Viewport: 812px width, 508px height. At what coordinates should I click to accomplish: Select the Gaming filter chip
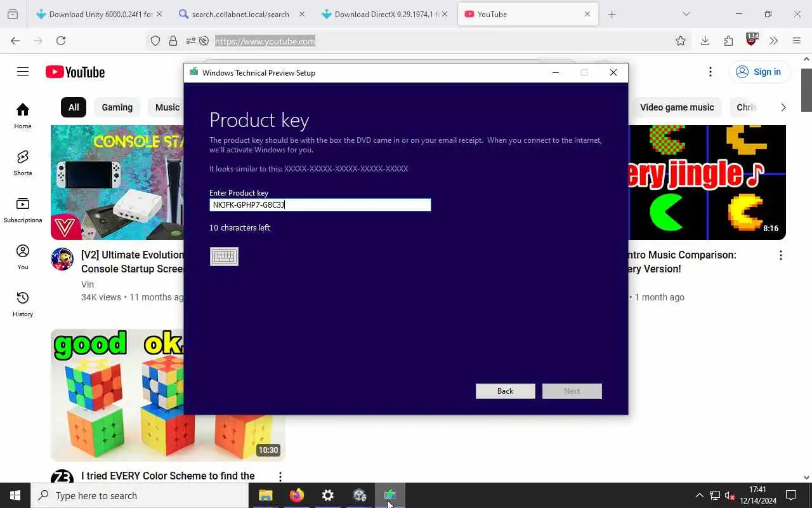point(117,107)
